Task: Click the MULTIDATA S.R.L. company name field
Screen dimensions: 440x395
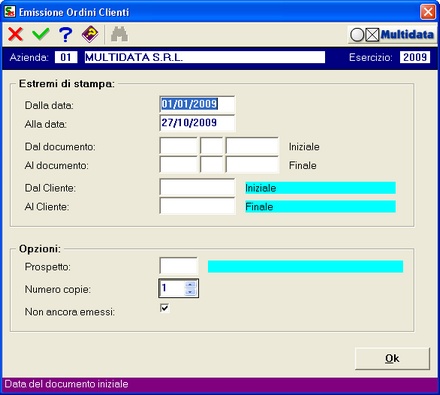Action: (204, 57)
